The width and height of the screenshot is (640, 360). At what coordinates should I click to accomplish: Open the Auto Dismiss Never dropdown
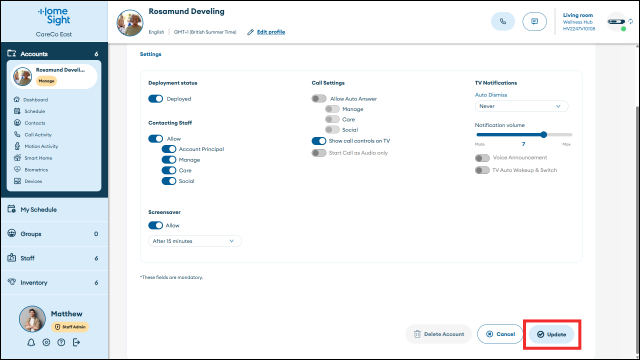pos(521,106)
